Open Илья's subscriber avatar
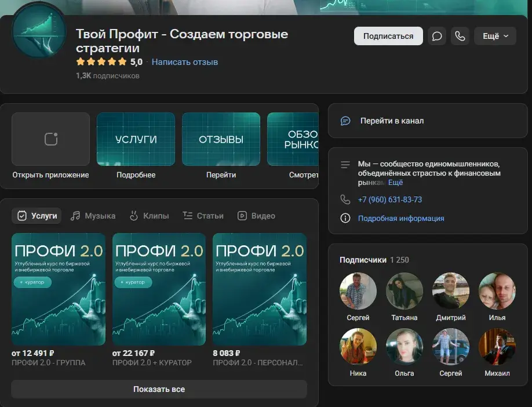Screen dimensions: 532x407 pos(497,291)
